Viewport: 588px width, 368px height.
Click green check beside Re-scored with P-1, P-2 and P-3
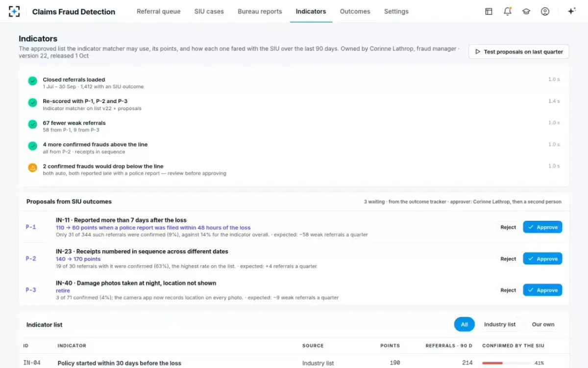(32, 103)
